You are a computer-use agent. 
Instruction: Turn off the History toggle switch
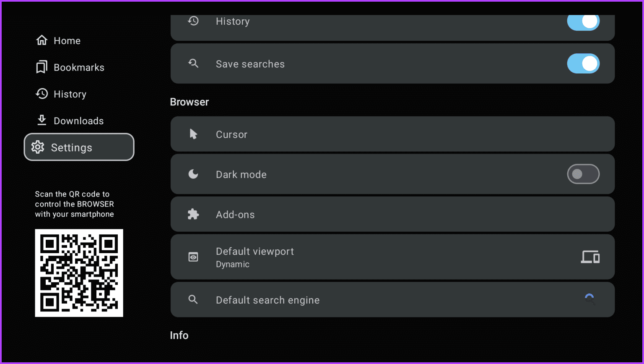tap(583, 21)
